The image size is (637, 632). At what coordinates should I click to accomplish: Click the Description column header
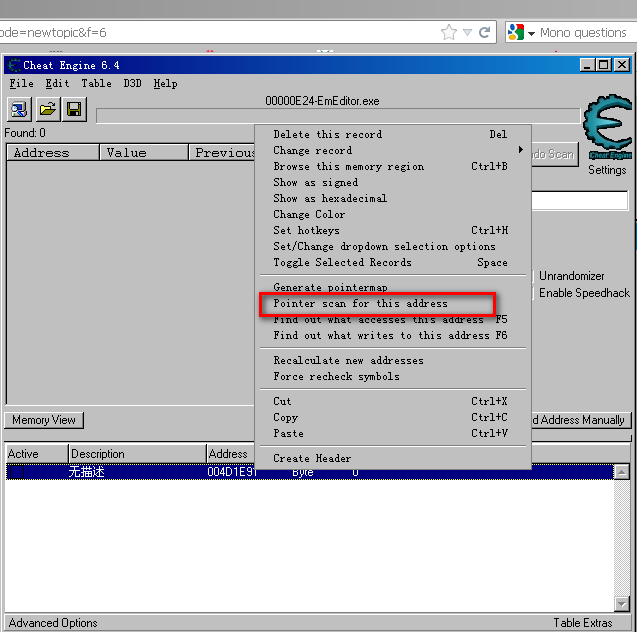tap(137, 454)
